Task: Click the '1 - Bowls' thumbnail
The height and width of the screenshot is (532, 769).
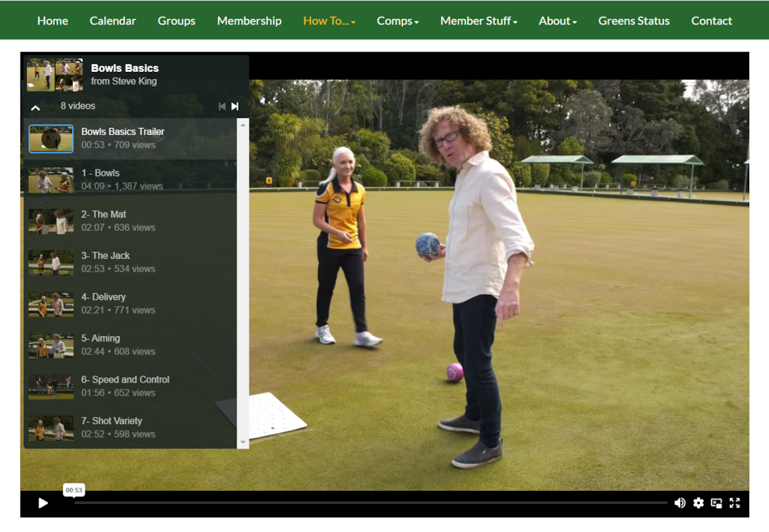Action: 51,180
